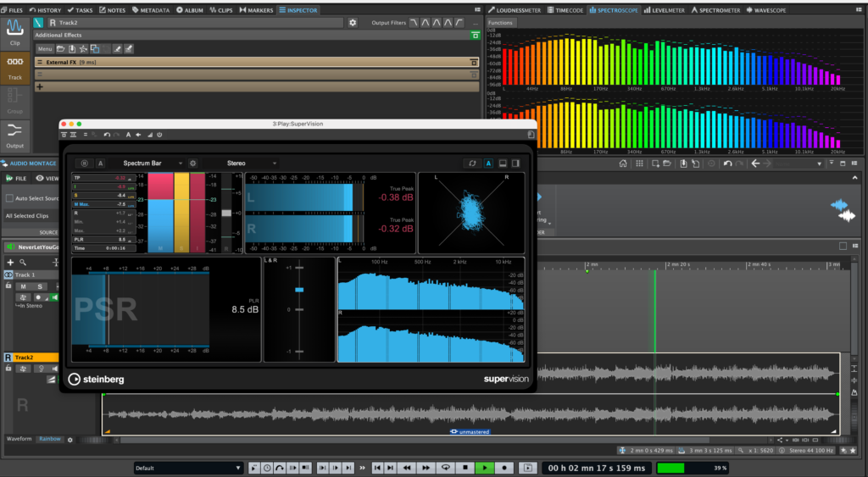868x477 pixels.
Task: Click the unmastered clip label
Action: [470, 431]
